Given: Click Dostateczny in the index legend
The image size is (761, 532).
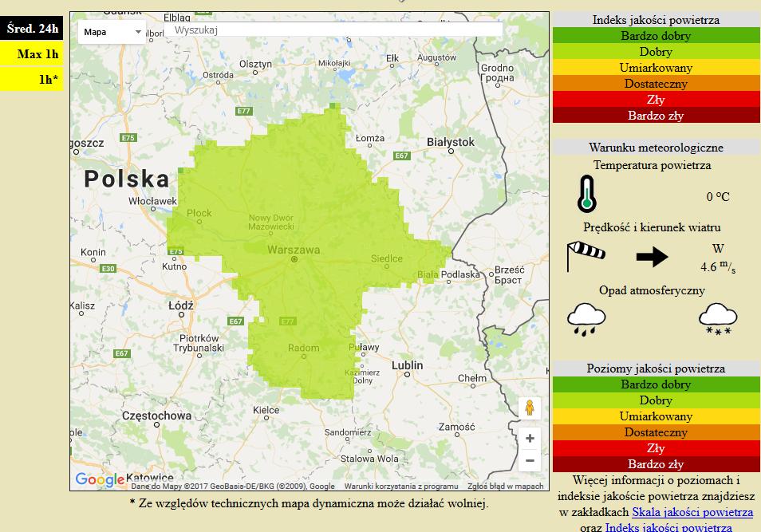Looking at the screenshot, I should coord(656,84).
